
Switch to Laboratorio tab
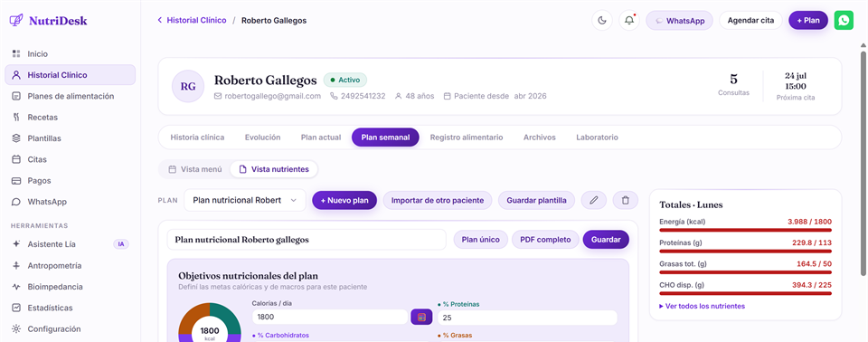click(x=597, y=137)
